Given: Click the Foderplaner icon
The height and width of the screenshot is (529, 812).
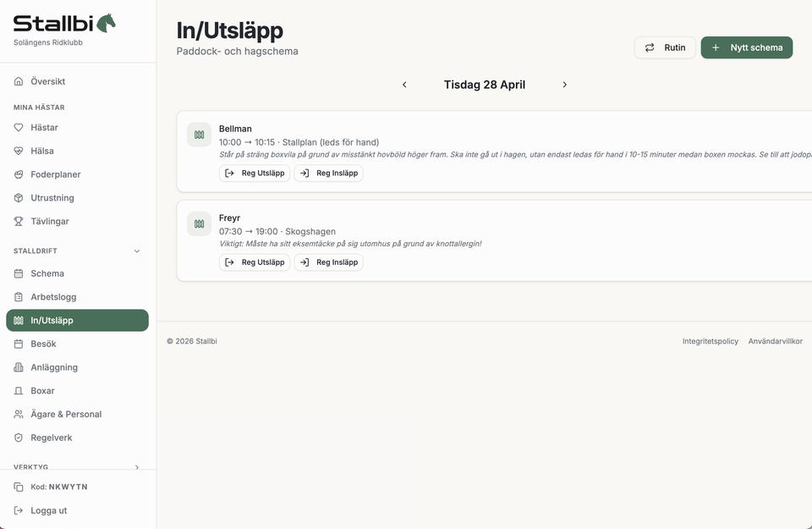Looking at the screenshot, I should [x=19, y=174].
